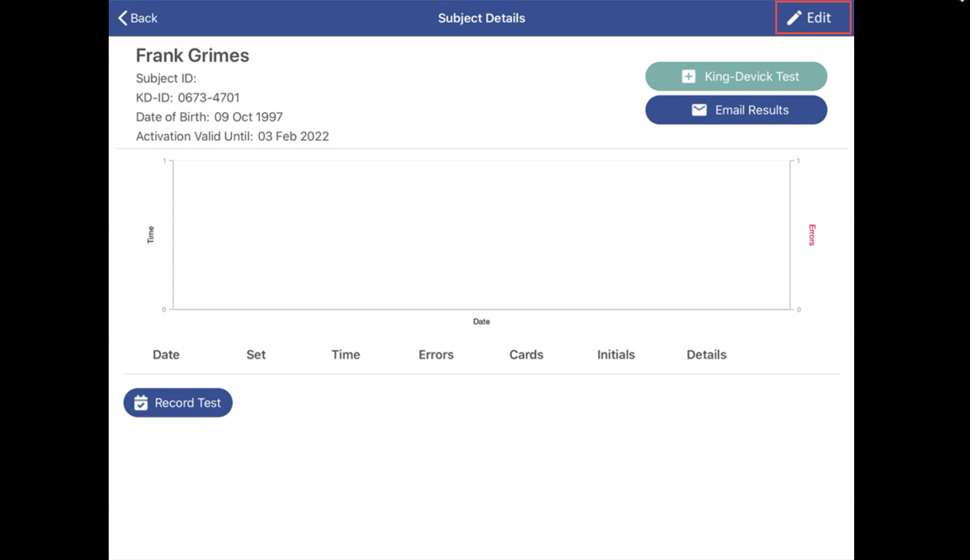Click the Date column header in table
Image resolution: width=970 pixels, height=560 pixels.
pos(166,354)
